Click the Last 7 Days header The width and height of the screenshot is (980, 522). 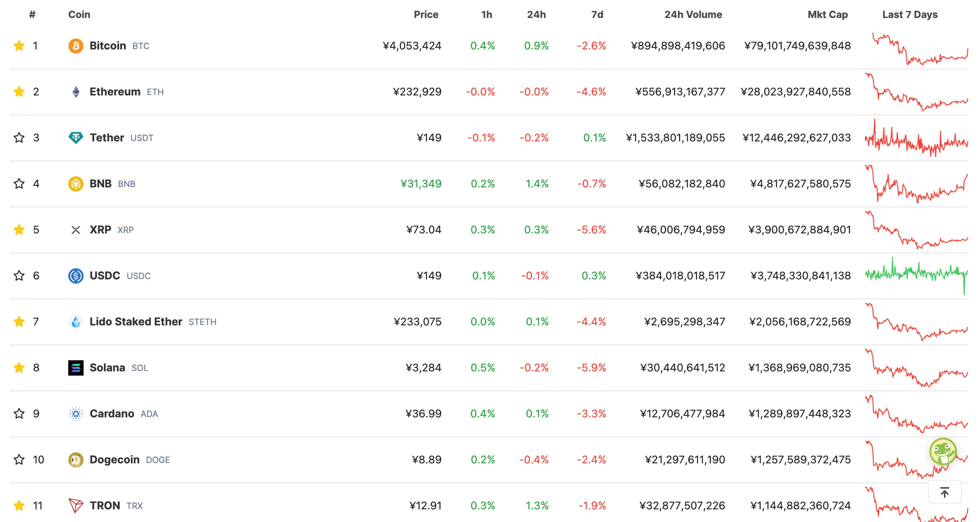(x=910, y=15)
